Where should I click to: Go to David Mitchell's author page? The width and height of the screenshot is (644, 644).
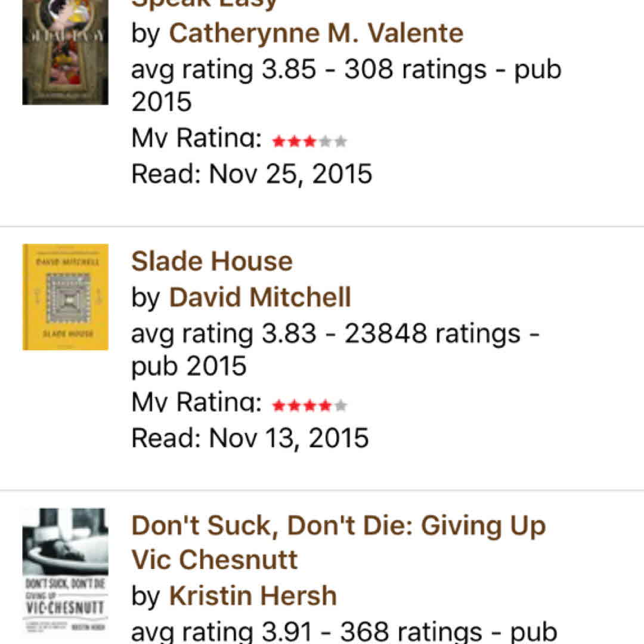click(x=260, y=297)
